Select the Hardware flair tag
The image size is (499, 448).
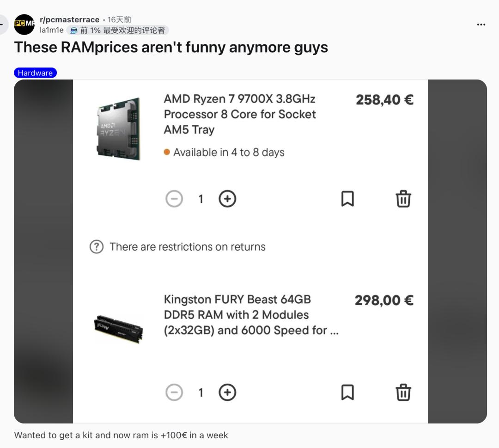(35, 73)
